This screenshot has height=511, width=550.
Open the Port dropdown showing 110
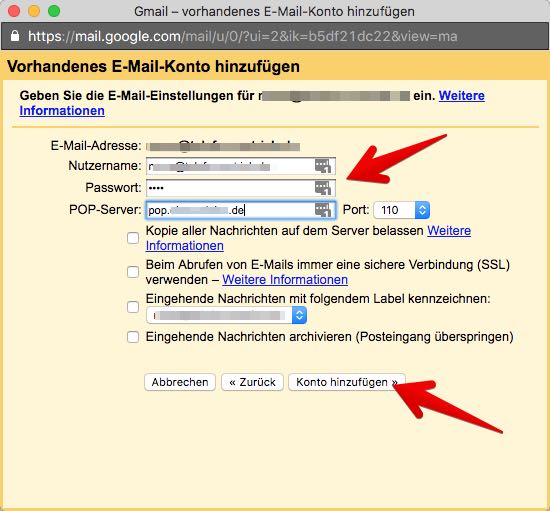tap(402, 210)
